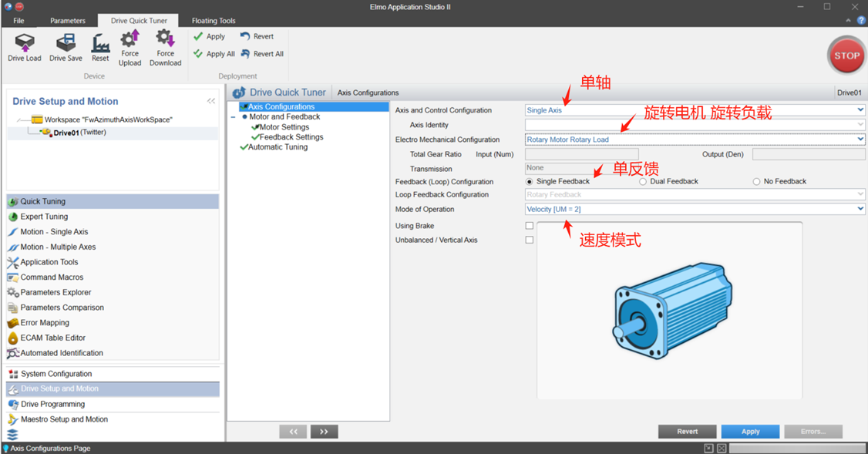Toggle the Using Brake checkbox
Screen dimensions: 868x454
point(530,226)
